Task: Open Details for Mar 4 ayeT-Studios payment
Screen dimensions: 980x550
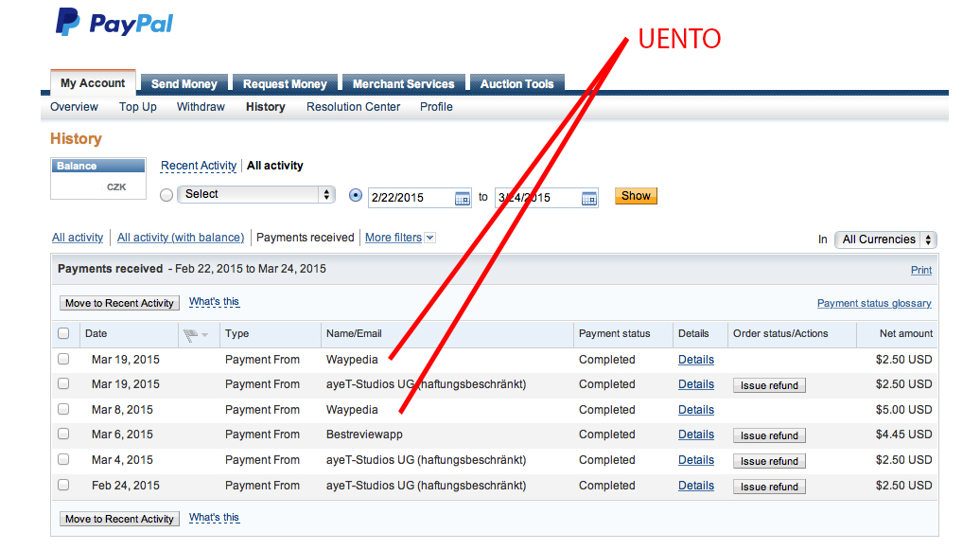Action: pos(696,460)
